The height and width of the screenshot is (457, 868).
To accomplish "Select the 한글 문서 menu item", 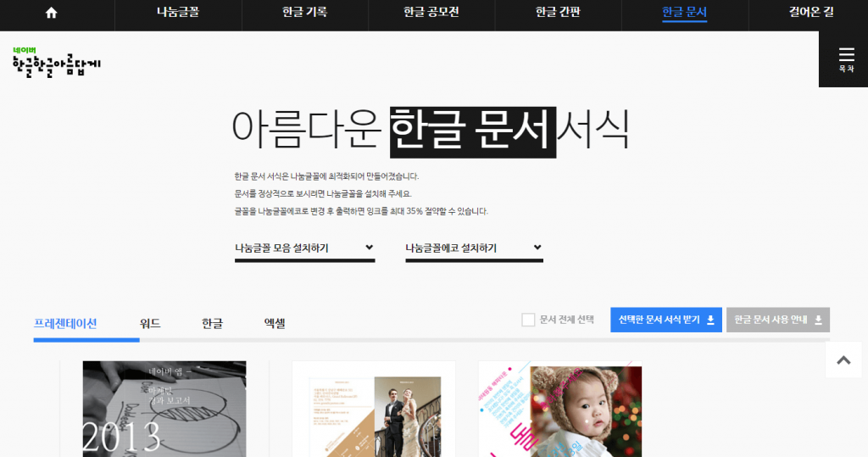I will 685,12.
